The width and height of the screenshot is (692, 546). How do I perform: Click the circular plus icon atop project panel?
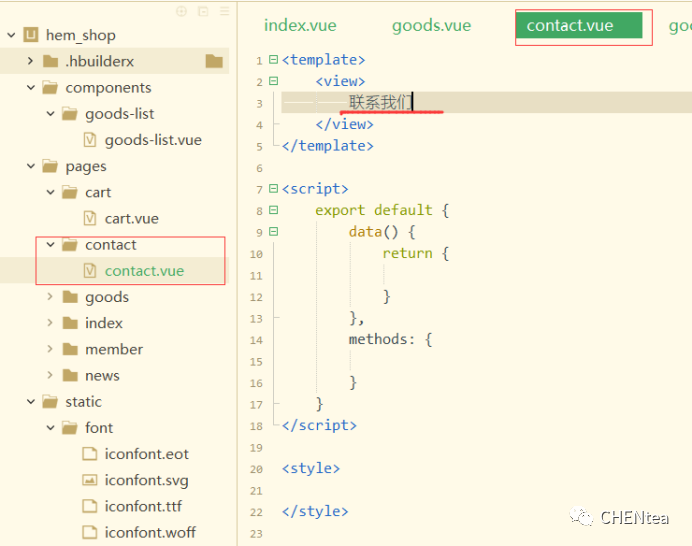pos(181,11)
